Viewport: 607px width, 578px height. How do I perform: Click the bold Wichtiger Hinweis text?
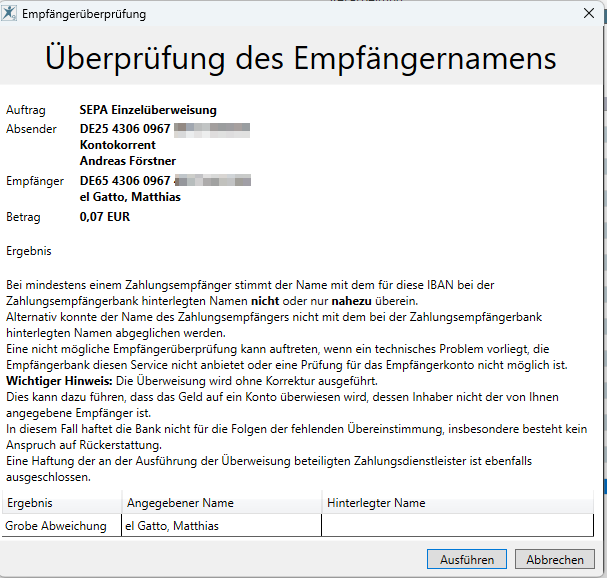pyautogui.click(x=58, y=382)
